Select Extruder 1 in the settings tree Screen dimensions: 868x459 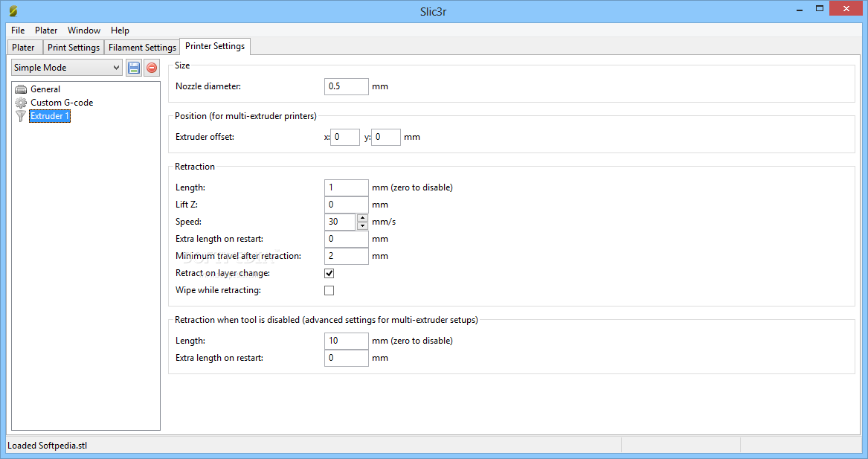pos(50,116)
